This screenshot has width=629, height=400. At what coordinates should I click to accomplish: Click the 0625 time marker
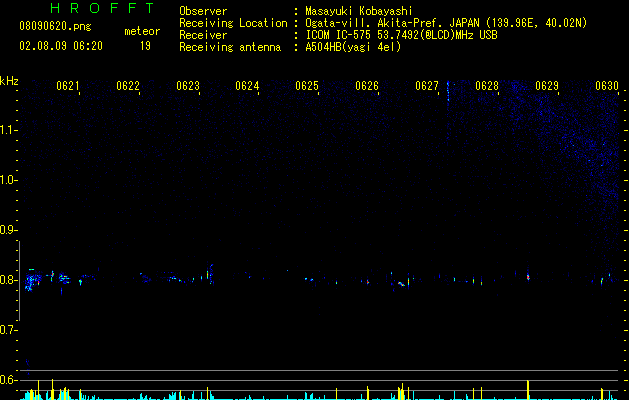pyautogui.click(x=307, y=86)
